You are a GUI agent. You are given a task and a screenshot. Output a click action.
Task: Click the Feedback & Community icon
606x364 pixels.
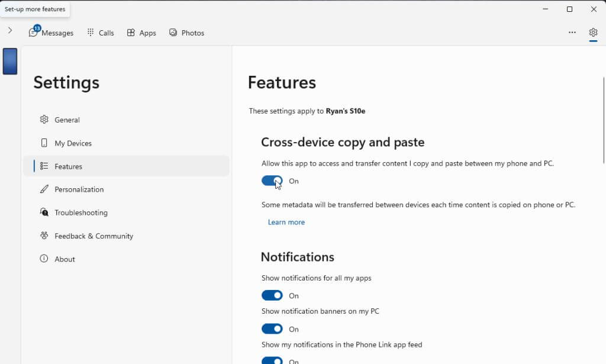[44, 236]
